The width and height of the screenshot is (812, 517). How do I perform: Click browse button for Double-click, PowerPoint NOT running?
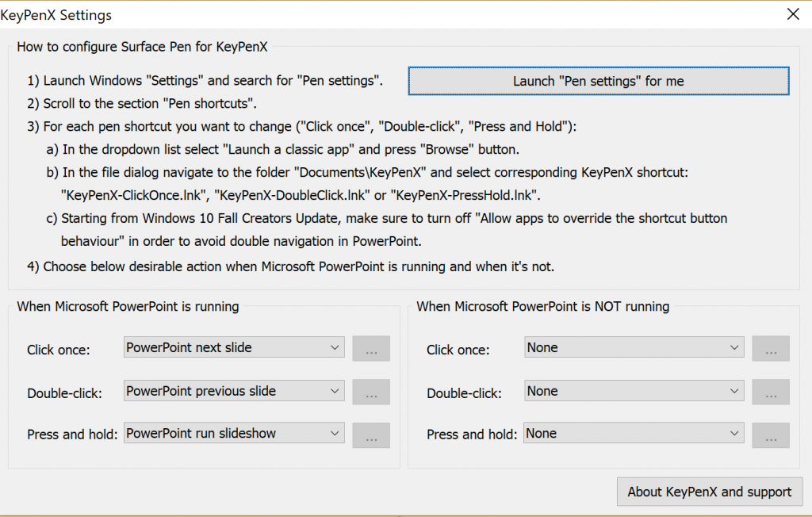771,393
